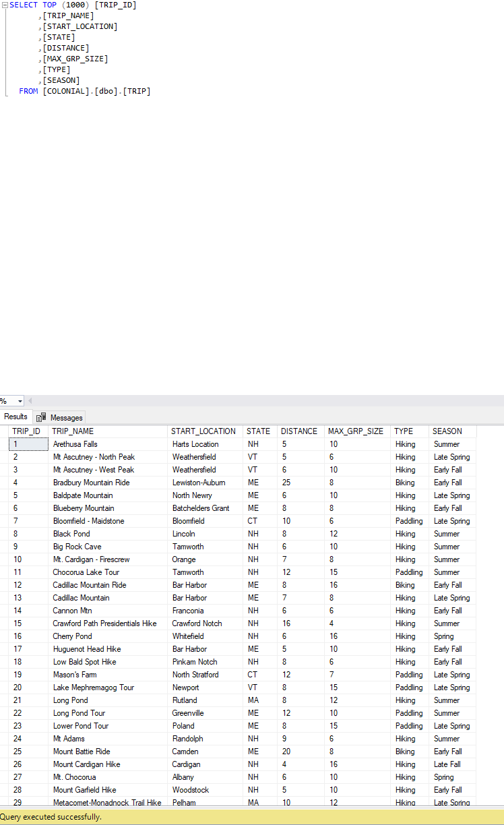This screenshot has height=825, width=504.
Task: Click the Whitefield location cell
Action: [206, 636]
